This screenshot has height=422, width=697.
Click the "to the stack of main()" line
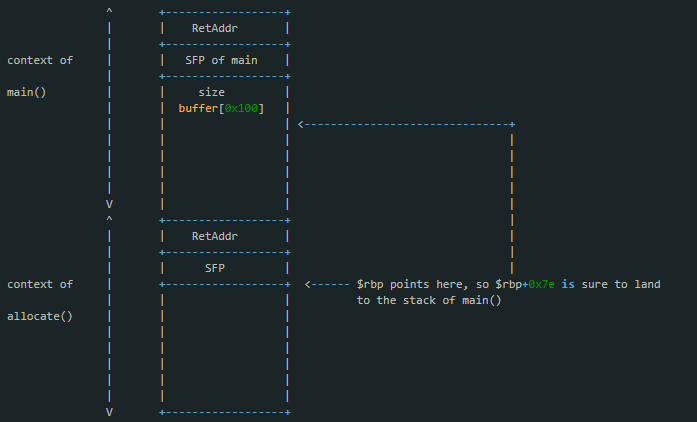(428, 300)
